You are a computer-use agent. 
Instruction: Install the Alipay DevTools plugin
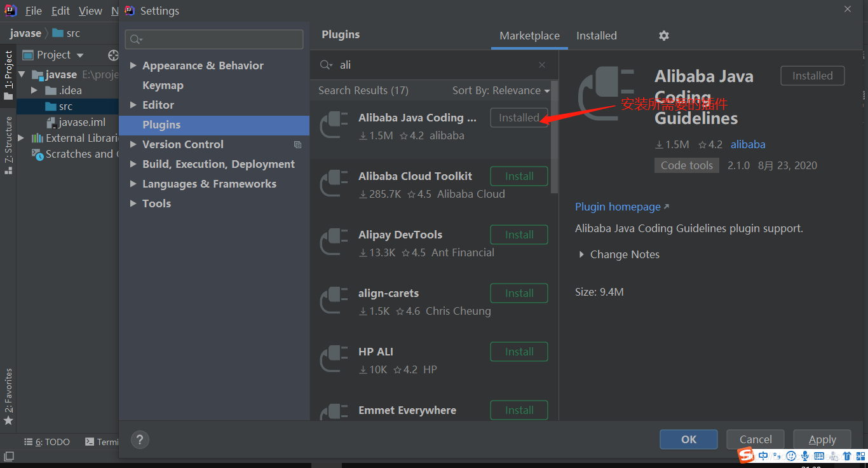click(x=519, y=235)
